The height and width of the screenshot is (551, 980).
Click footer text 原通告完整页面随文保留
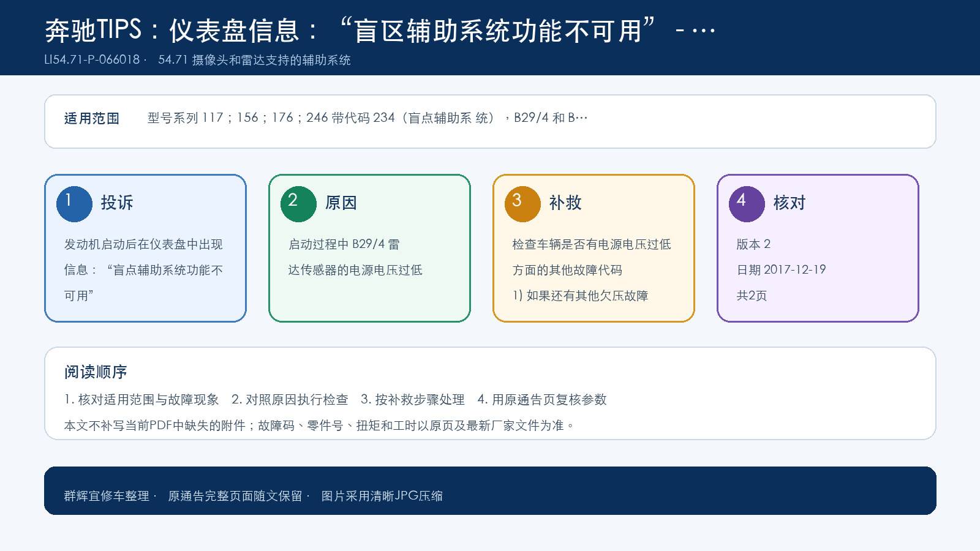(x=235, y=496)
